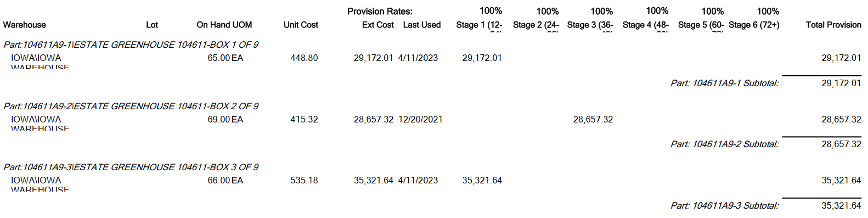Select Stage 3 value 28,657.32
Screen dimensions: 868x218
[593, 119]
